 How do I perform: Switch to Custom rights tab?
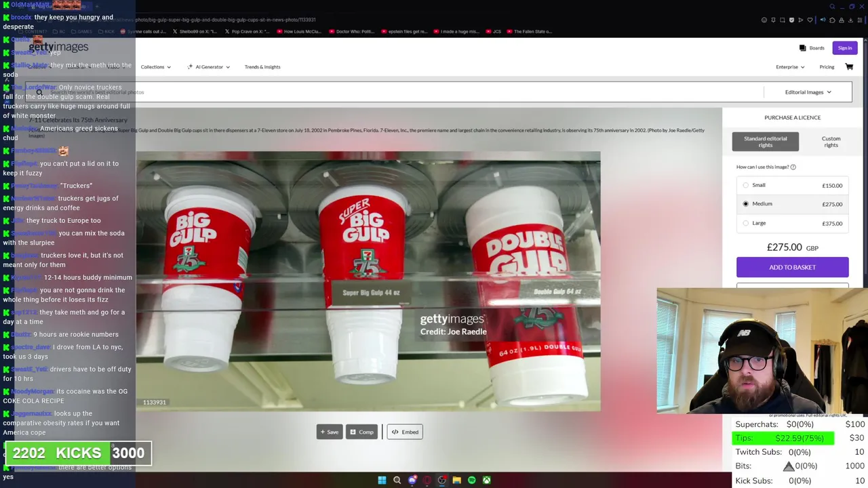click(831, 142)
